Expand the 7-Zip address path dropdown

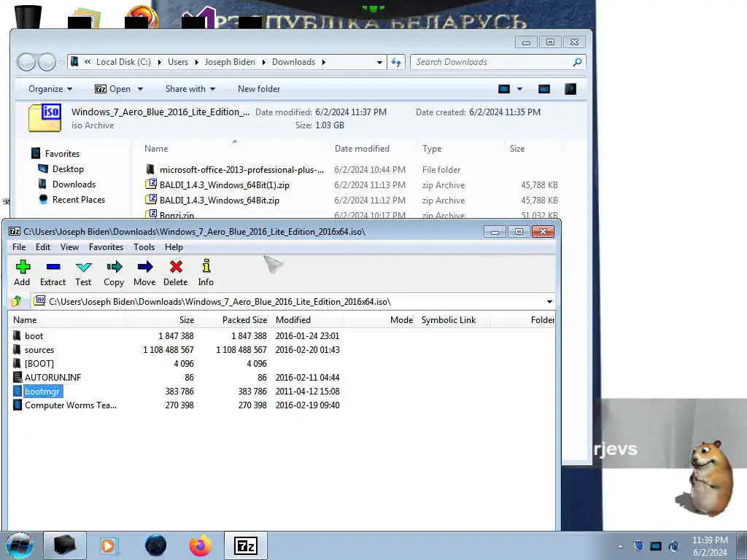coord(549,301)
